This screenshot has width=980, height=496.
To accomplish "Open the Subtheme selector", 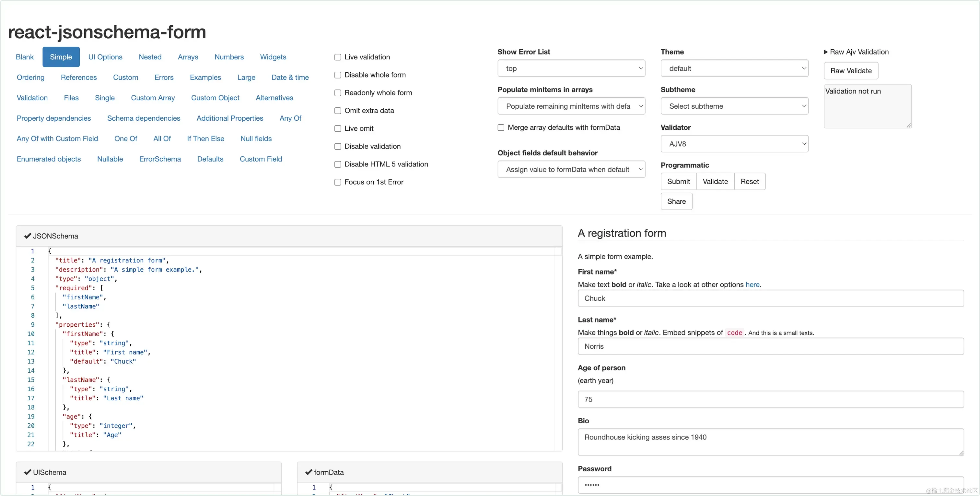I will coord(734,106).
